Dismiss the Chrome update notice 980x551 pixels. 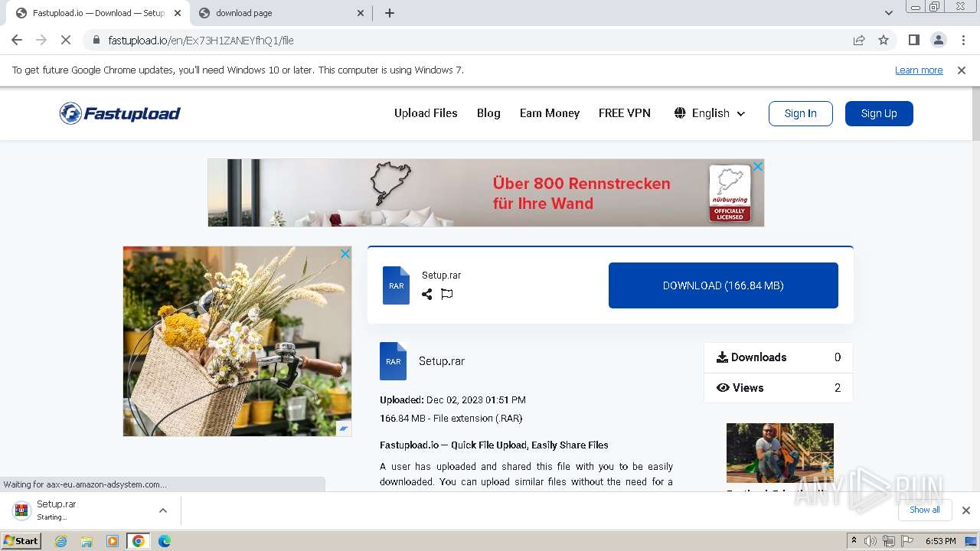[962, 70]
